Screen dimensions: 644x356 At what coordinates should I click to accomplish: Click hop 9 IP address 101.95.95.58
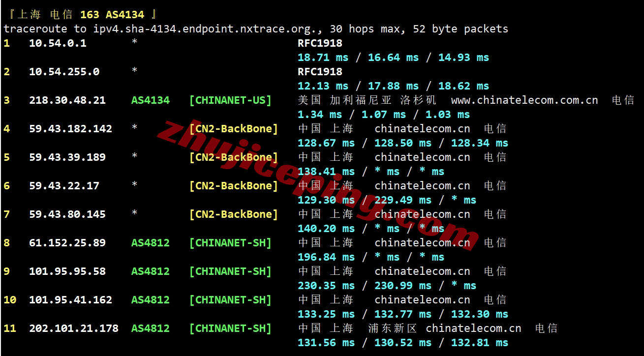click(x=67, y=271)
